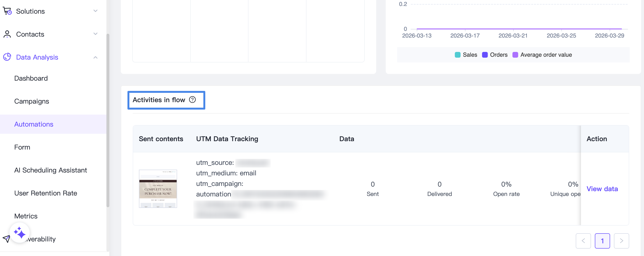Click the View data link

pos(602,189)
